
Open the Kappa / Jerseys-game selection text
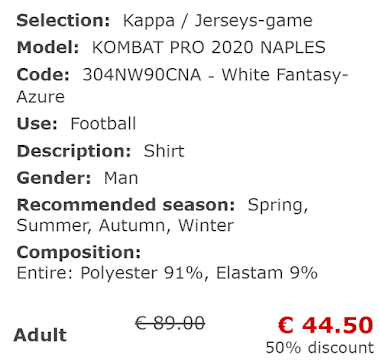[218, 21]
